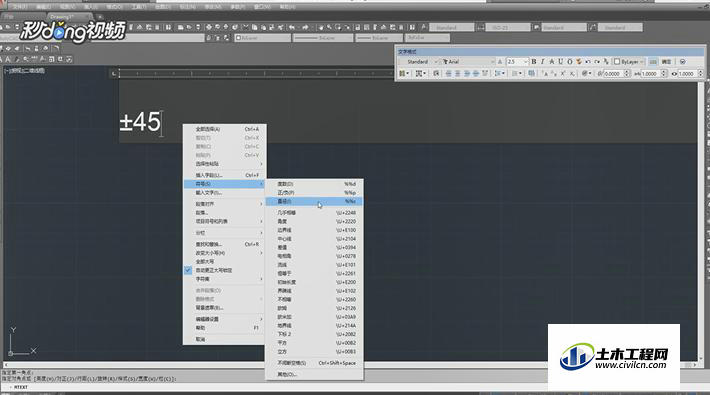
Task: Click the undo arrow in text formatting toolbar
Action: 588,62
